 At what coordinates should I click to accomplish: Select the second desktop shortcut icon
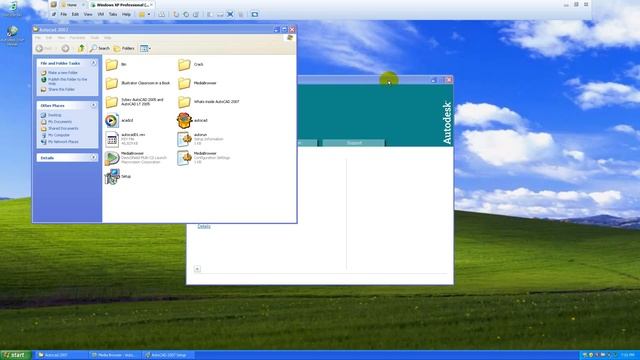click(12, 36)
